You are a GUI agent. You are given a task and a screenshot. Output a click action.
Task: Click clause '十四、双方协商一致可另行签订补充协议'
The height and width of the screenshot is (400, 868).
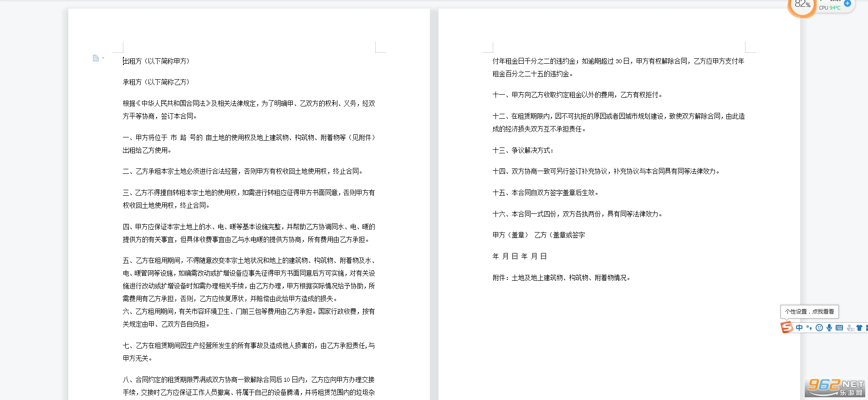click(606, 171)
